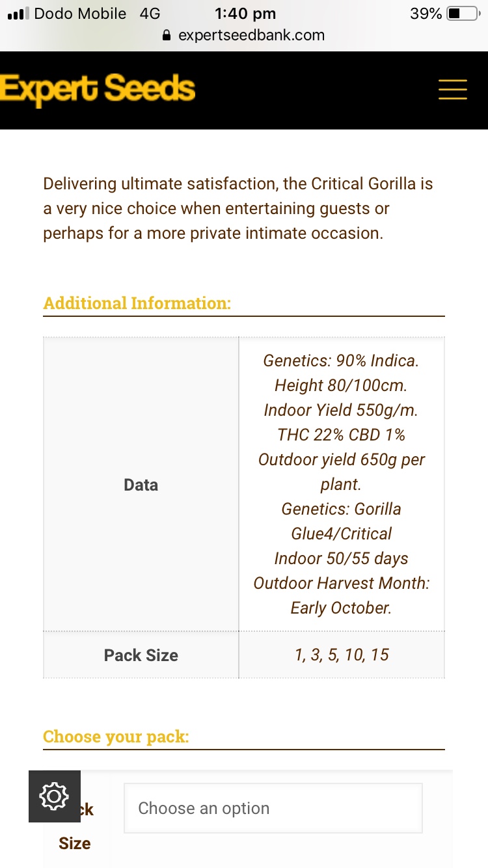Select the Pack Size table row label
The height and width of the screenshot is (868, 488).
(x=141, y=655)
